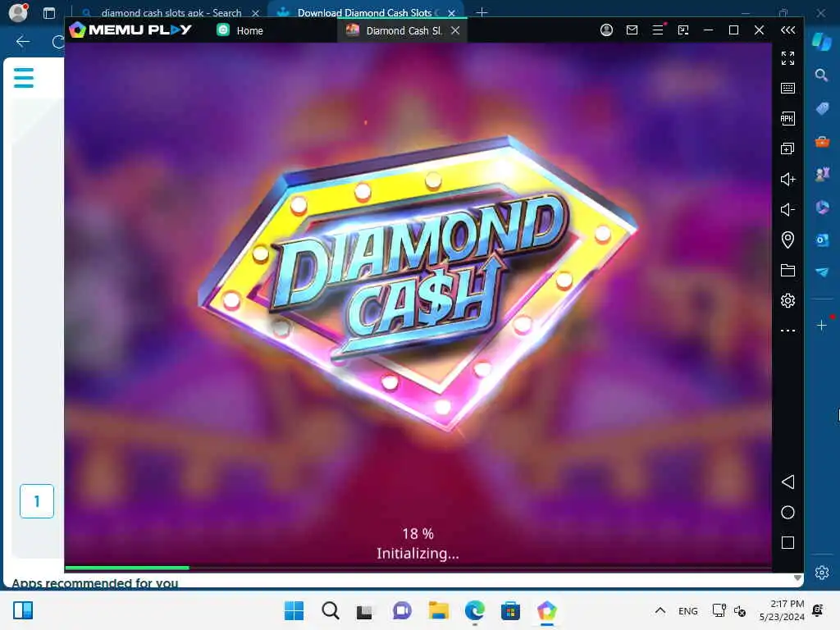This screenshot has height=630, width=840.
Task: Open Widgets panel on taskbar
Action: coord(23,610)
